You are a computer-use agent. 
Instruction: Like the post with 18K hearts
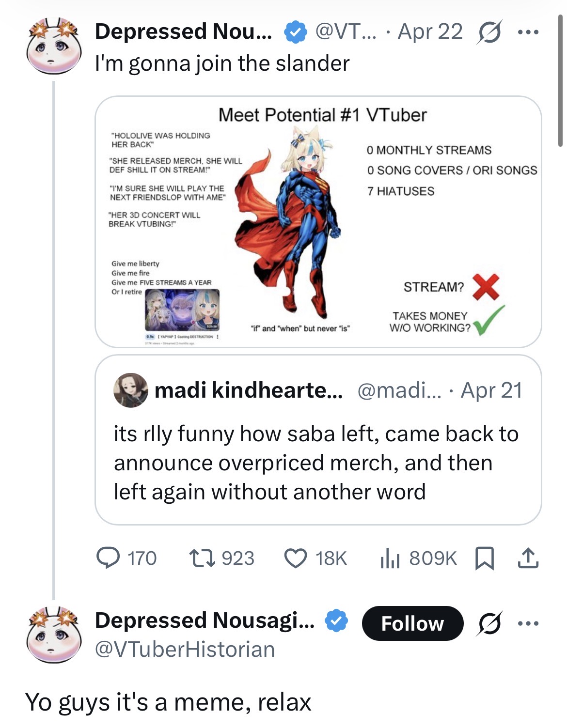pyautogui.click(x=295, y=558)
